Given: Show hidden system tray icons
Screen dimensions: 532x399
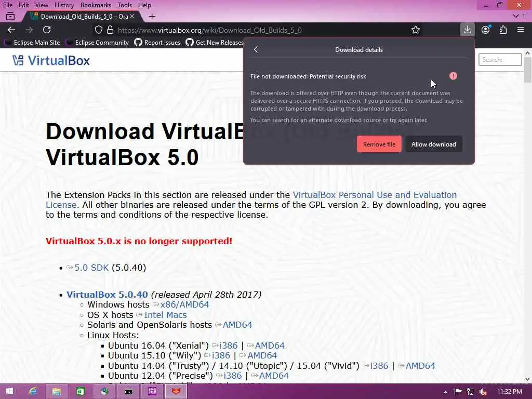Looking at the screenshot, I should 445,392.
